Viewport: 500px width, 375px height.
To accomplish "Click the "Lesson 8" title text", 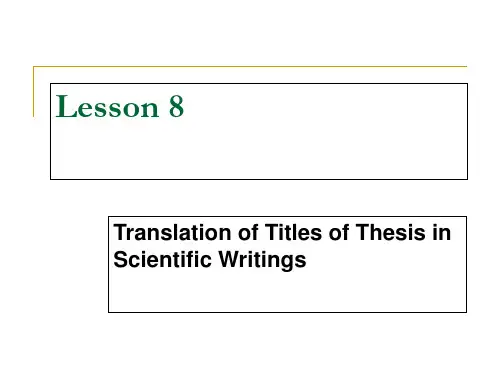I will click(120, 107).
